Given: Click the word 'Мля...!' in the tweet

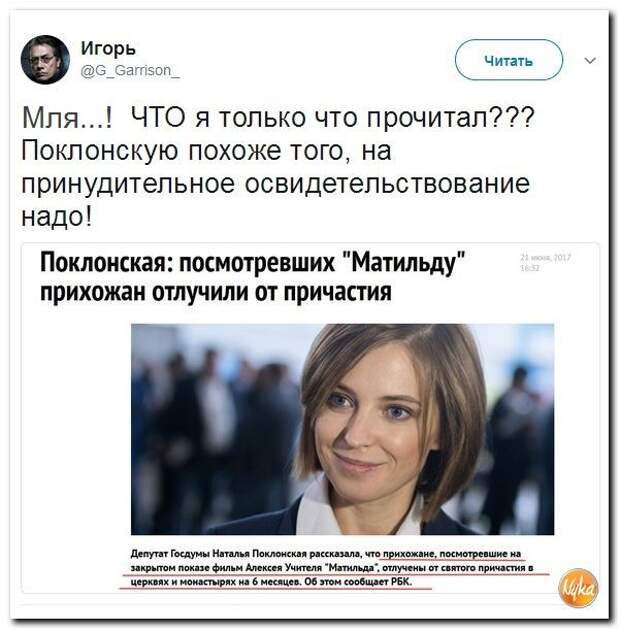Looking at the screenshot, I should click(67, 119).
